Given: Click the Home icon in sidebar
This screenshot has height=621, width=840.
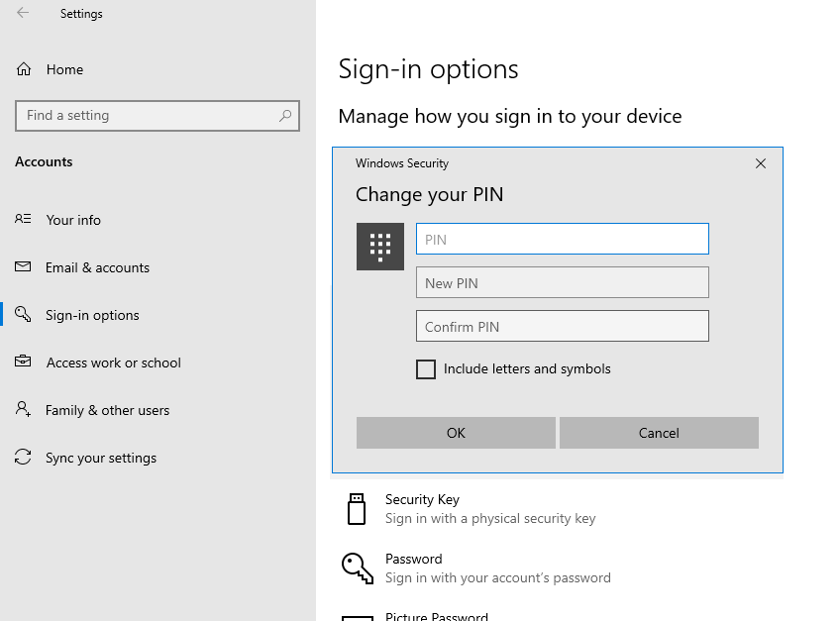Looking at the screenshot, I should click(x=24, y=69).
